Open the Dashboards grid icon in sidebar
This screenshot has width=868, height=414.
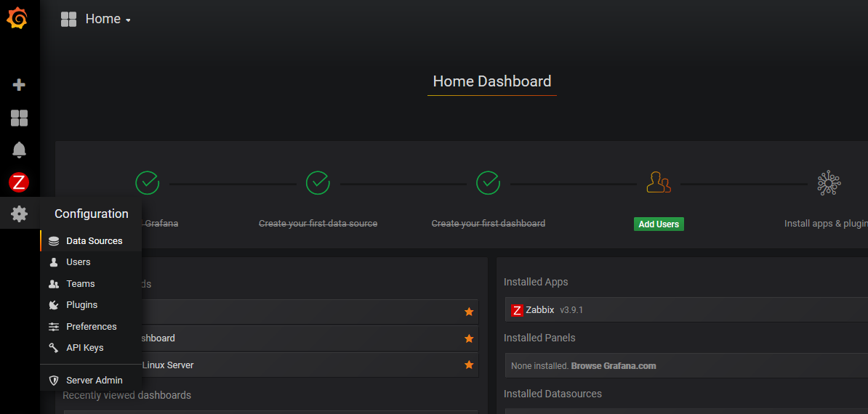20,118
